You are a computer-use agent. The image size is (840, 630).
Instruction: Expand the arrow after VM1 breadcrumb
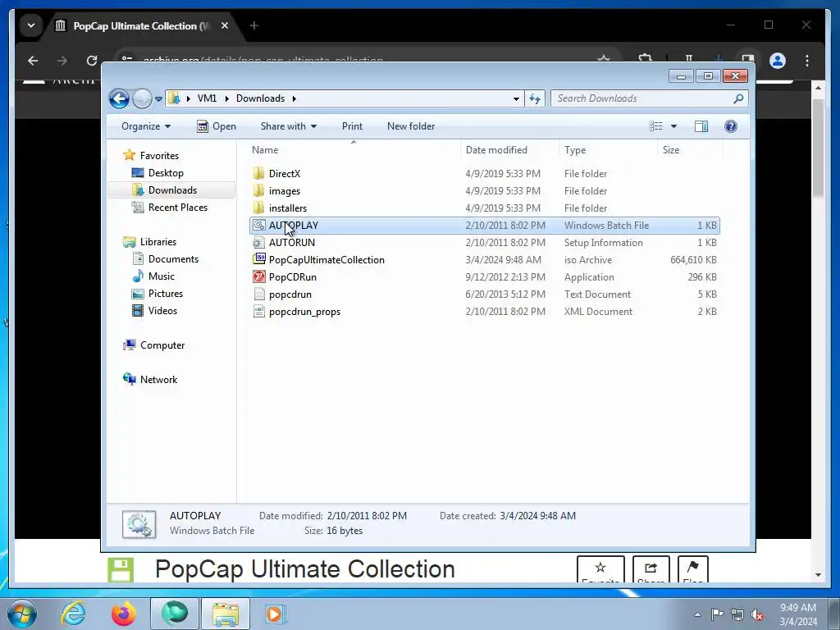coord(226,99)
